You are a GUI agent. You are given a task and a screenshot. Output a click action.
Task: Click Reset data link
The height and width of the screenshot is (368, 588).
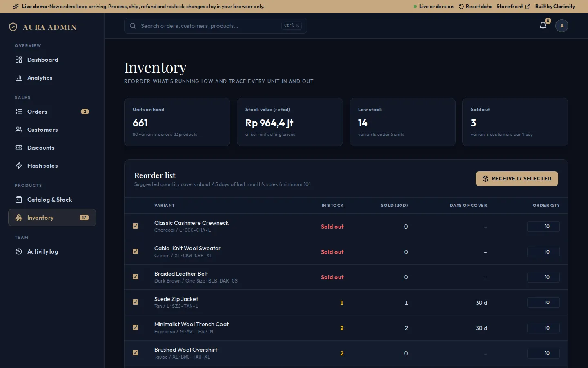(475, 7)
